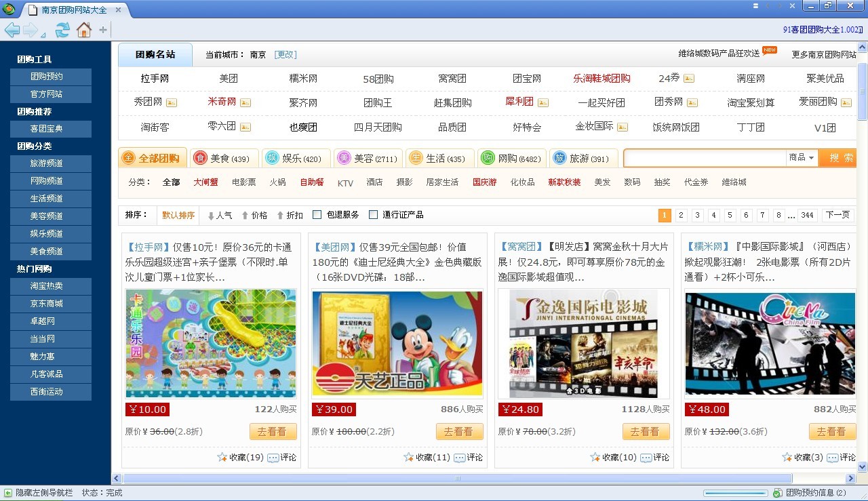Click 去看看 button for the ¥10.00 deal
This screenshot has height=501, width=868.
click(273, 431)
